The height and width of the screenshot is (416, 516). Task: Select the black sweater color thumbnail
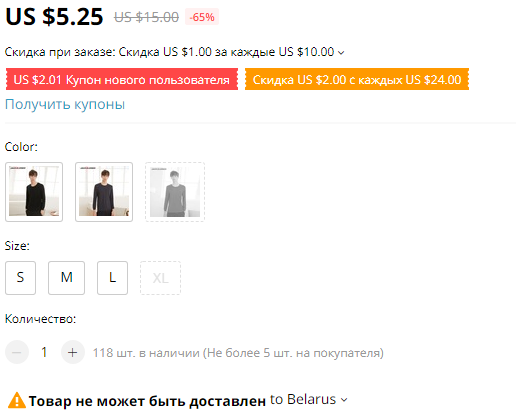[x=34, y=192]
